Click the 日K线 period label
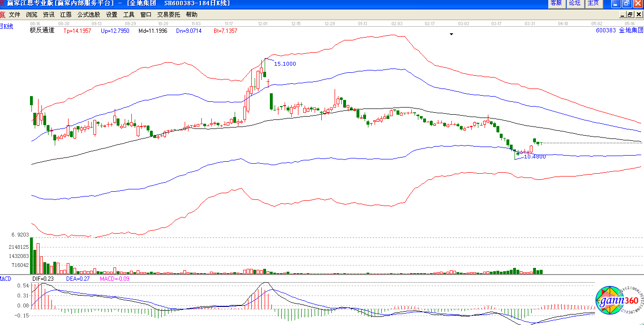Image resolution: width=644 pixels, height=325 pixels. (x=7, y=26)
